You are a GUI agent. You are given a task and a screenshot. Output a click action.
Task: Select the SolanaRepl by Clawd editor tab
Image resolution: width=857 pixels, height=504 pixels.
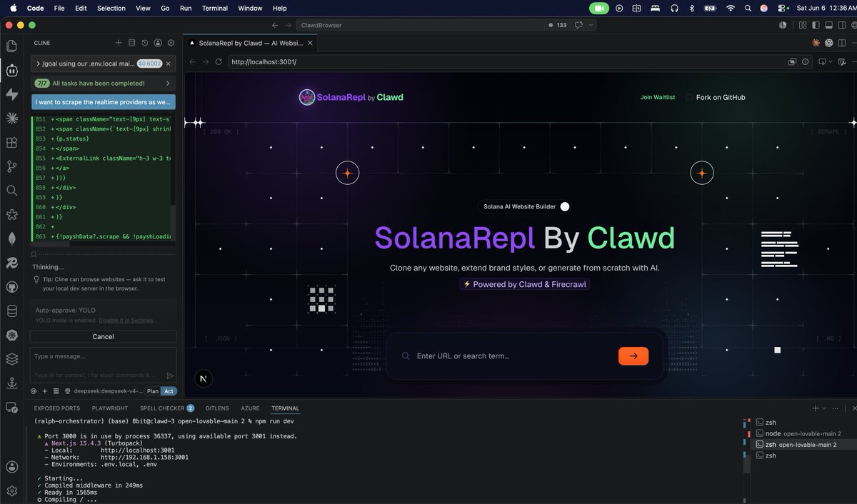250,43
